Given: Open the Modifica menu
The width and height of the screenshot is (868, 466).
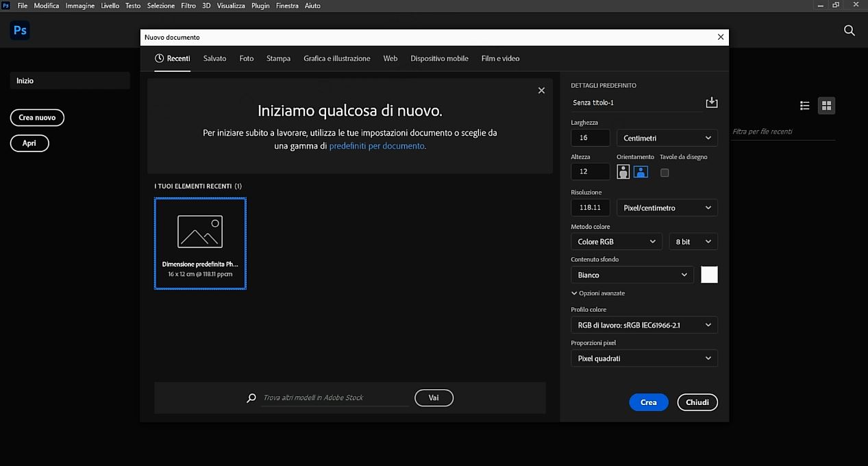Looking at the screenshot, I should pyautogui.click(x=47, y=5).
